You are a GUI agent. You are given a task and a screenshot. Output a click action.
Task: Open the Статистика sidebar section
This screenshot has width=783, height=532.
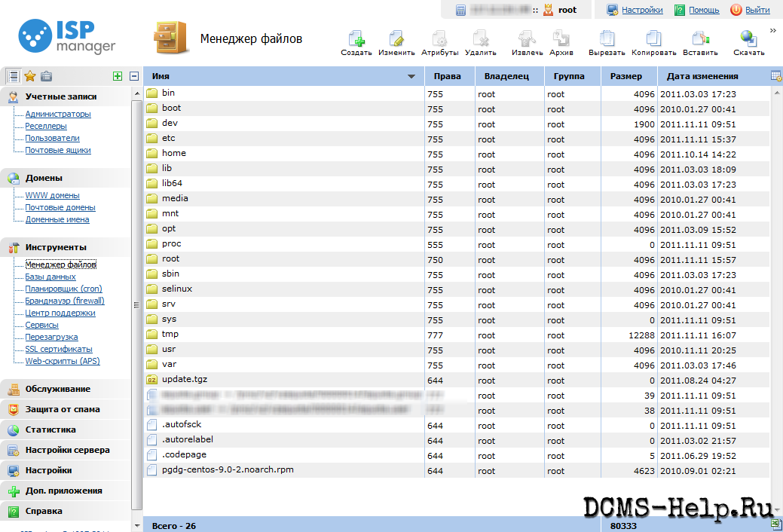(x=50, y=430)
